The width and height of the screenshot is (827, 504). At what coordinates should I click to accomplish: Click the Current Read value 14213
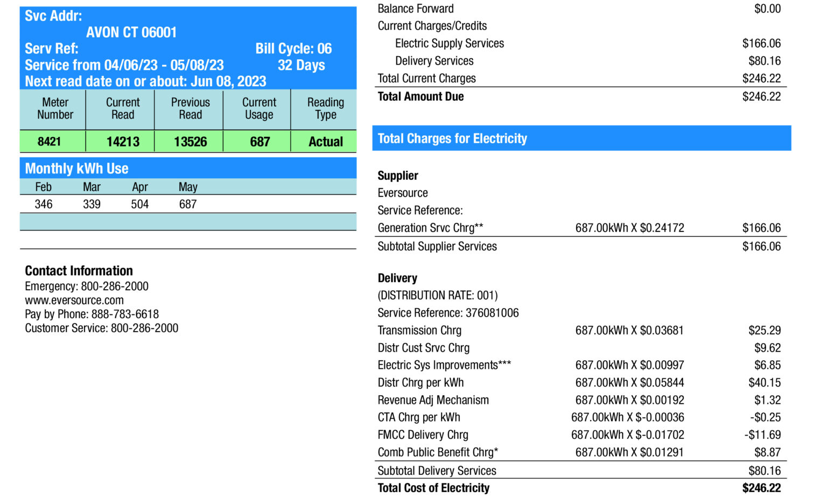click(123, 142)
